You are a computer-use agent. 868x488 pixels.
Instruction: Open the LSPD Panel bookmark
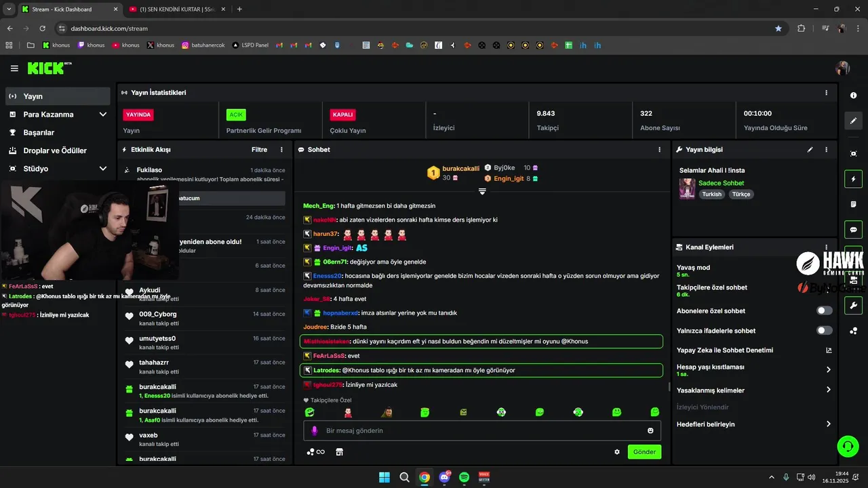click(x=250, y=45)
